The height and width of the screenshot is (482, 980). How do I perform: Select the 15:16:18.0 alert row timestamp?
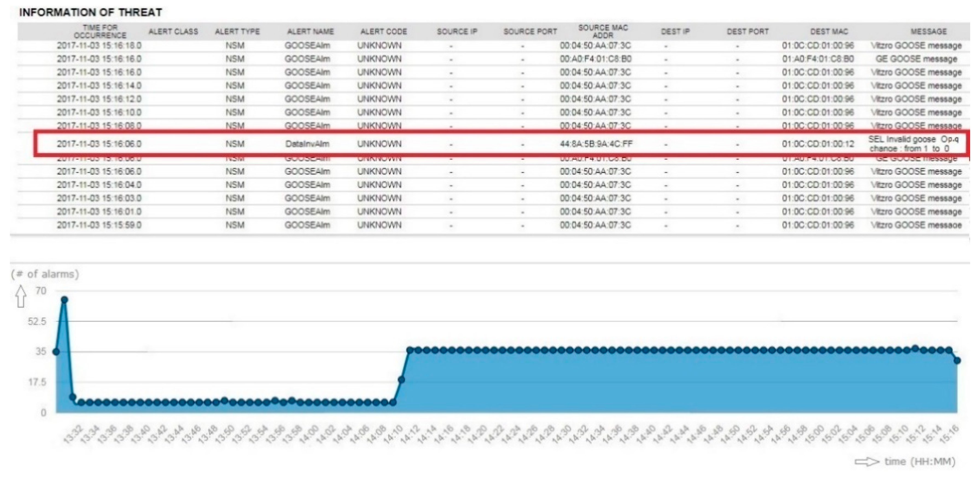click(x=99, y=46)
